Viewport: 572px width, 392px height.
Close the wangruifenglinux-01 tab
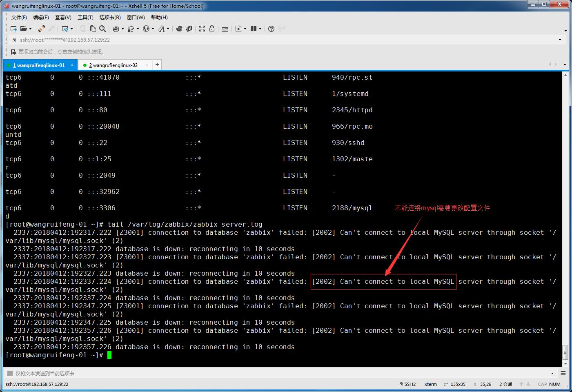(x=72, y=65)
